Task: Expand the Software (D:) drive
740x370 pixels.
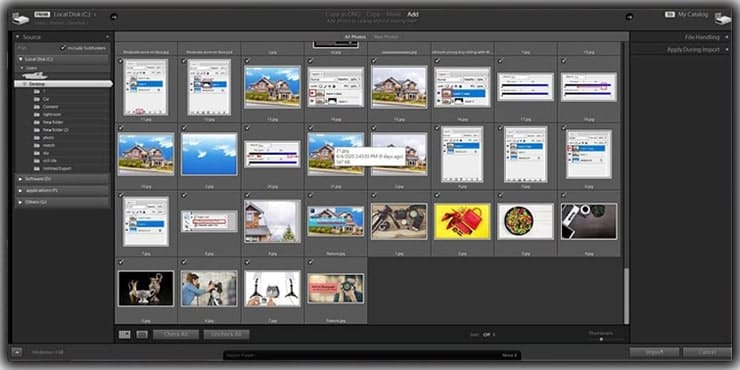Action: [x=20, y=179]
